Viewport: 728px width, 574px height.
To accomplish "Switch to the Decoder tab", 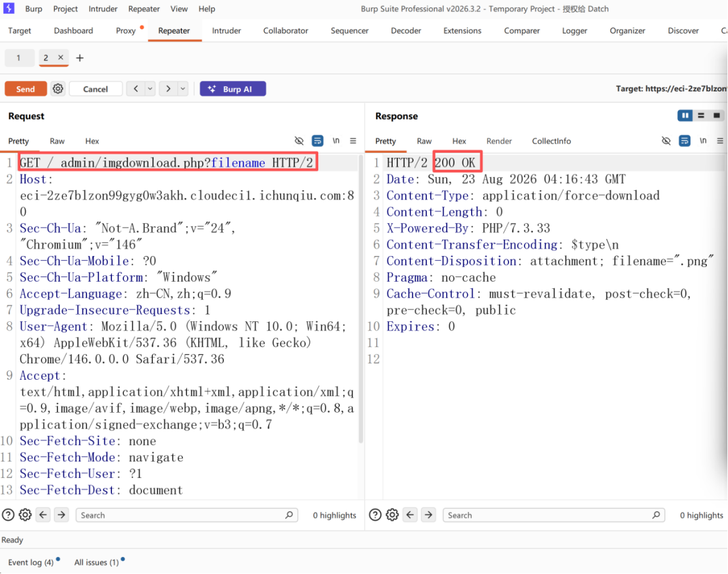I will tap(406, 31).
